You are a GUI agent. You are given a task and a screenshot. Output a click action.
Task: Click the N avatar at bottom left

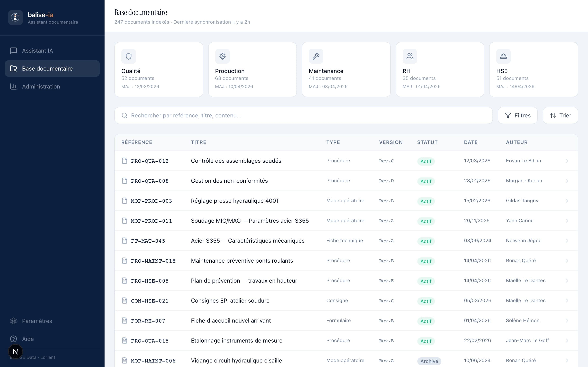[16, 351]
